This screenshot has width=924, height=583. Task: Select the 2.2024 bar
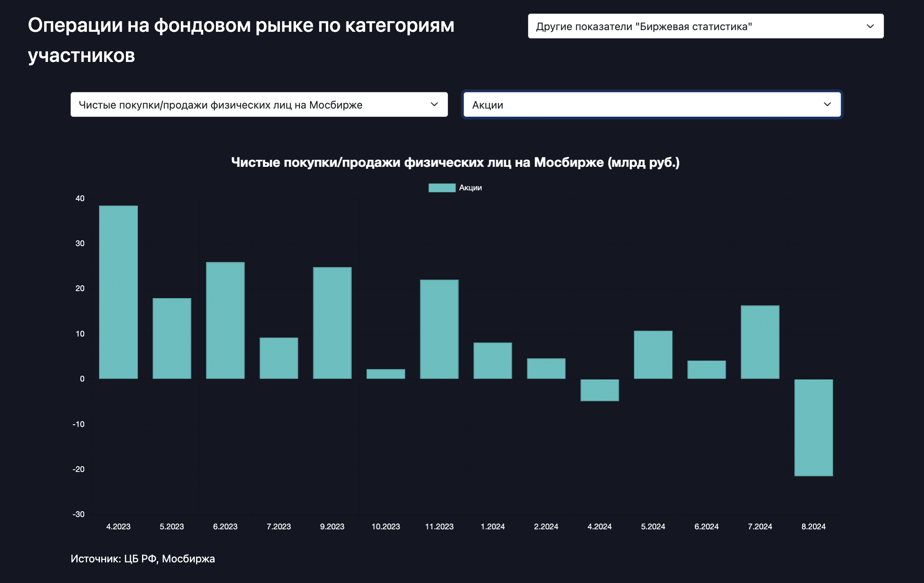tap(546, 368)
